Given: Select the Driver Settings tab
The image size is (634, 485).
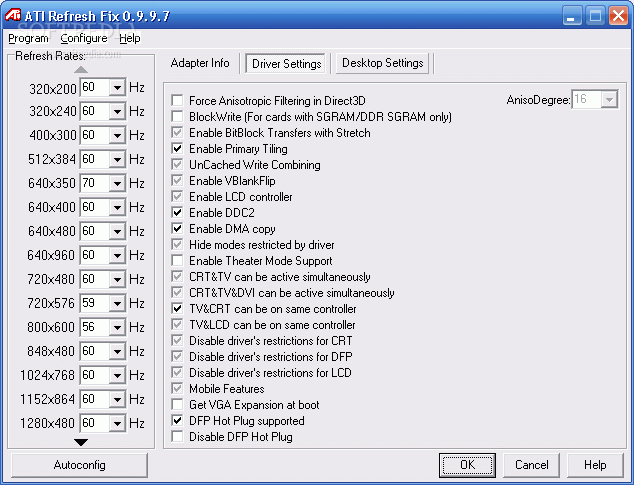Looking at the screenshot, I should 286,64.
